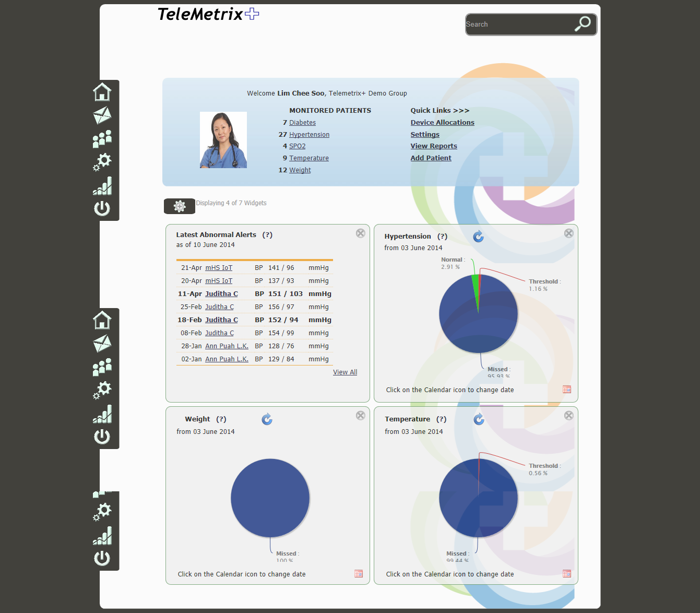Image resolution: width=700 pixels, height=613 pixels.
Task: Click the nurse profile photo
Action: 223,140
